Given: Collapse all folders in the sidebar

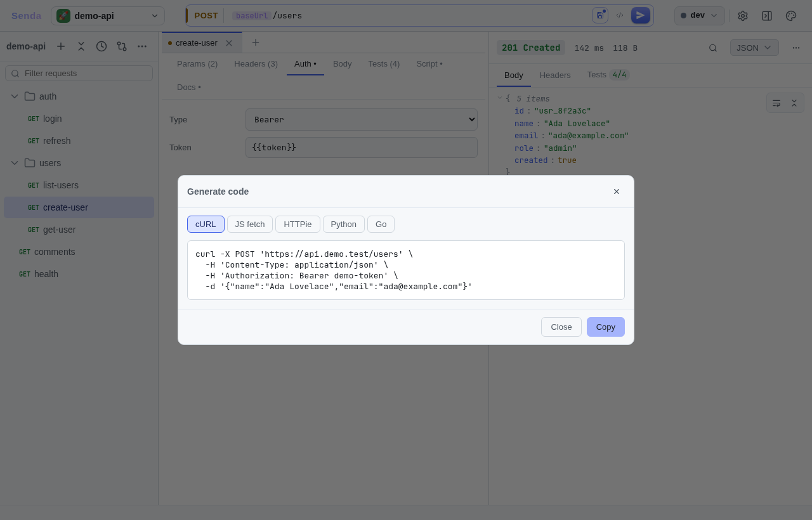Looking at the screenshot, I should tap(81, 46).
